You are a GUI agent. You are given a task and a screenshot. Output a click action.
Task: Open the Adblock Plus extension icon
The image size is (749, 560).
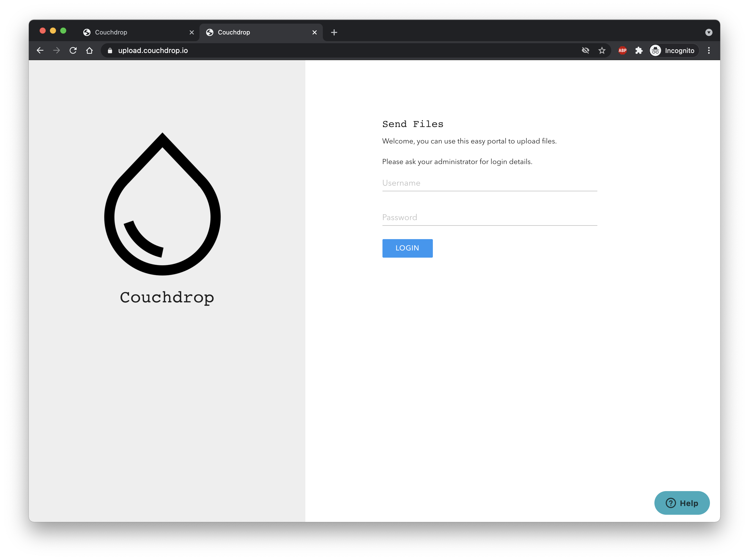(x=622, y=50)
